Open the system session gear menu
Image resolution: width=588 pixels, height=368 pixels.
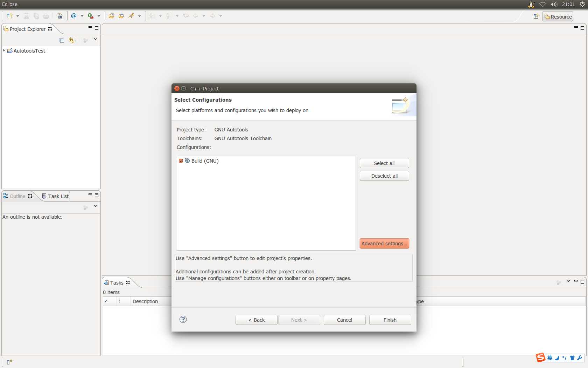582,5
